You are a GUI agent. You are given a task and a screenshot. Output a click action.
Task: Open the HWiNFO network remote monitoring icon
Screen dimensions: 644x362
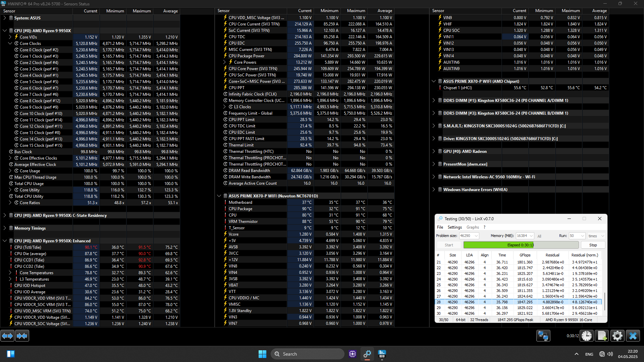543,336
